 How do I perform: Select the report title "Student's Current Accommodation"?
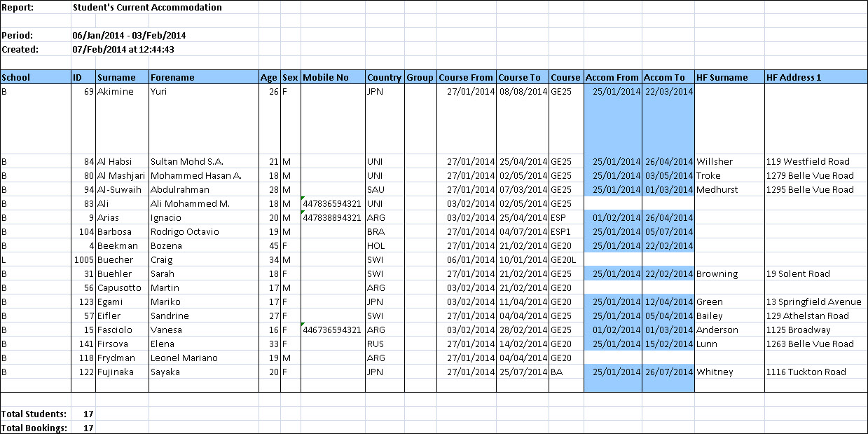pyautogui.click(x=147, y=8)
